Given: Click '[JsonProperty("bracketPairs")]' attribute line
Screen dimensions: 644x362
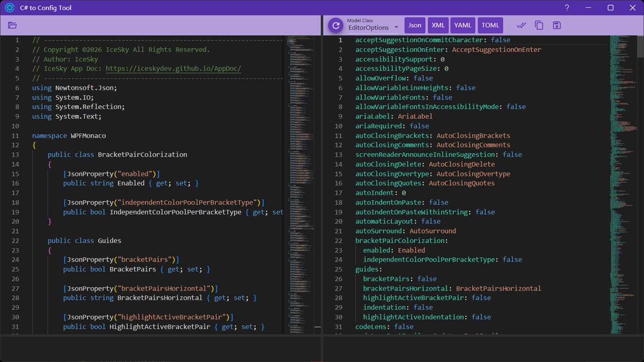Looking at the screenshot, I should tap(121, 259).
